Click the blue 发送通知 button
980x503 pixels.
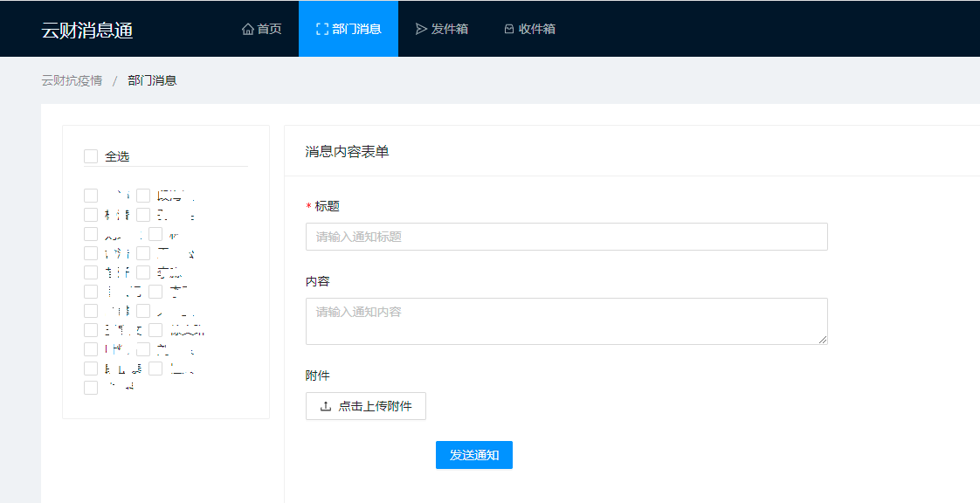tap(473, 455)
